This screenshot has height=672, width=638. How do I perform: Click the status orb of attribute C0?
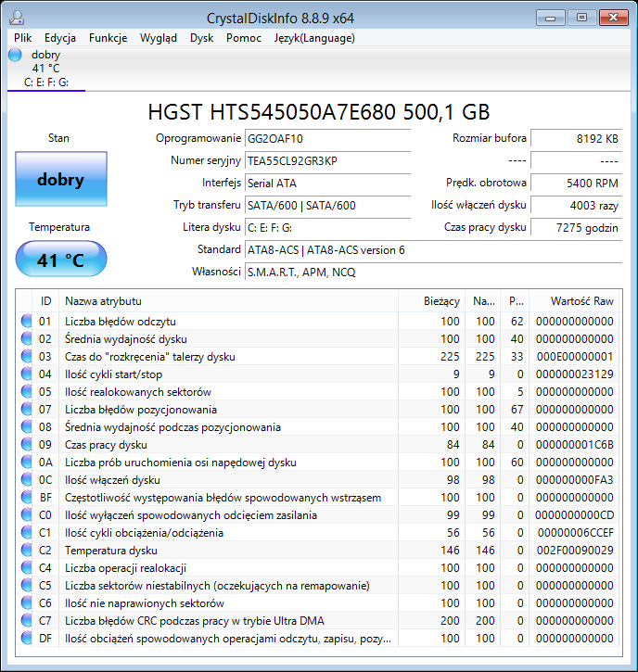[x=26, y=514]
